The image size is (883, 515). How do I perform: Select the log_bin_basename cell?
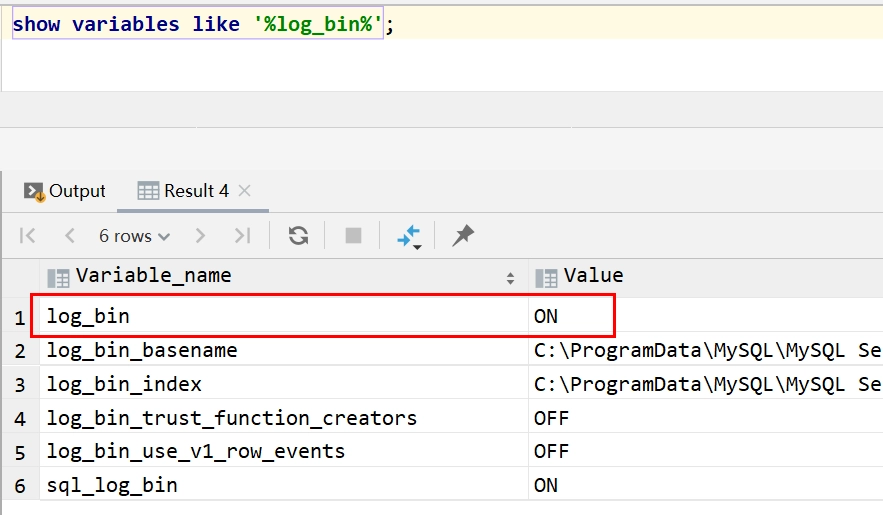pos(284,350)
